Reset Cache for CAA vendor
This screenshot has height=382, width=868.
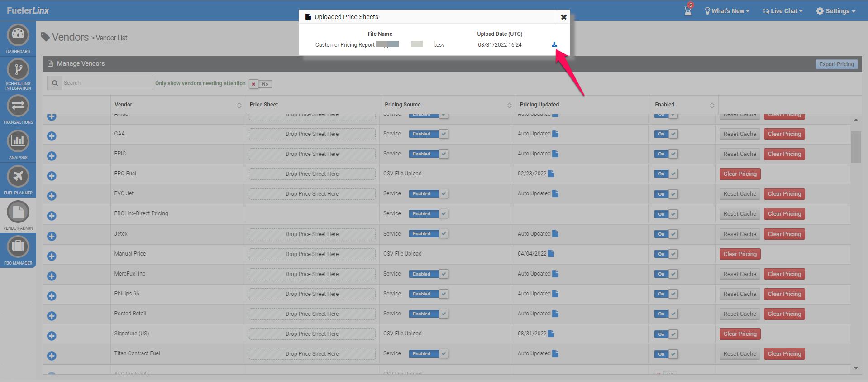[x=739, y=134]
